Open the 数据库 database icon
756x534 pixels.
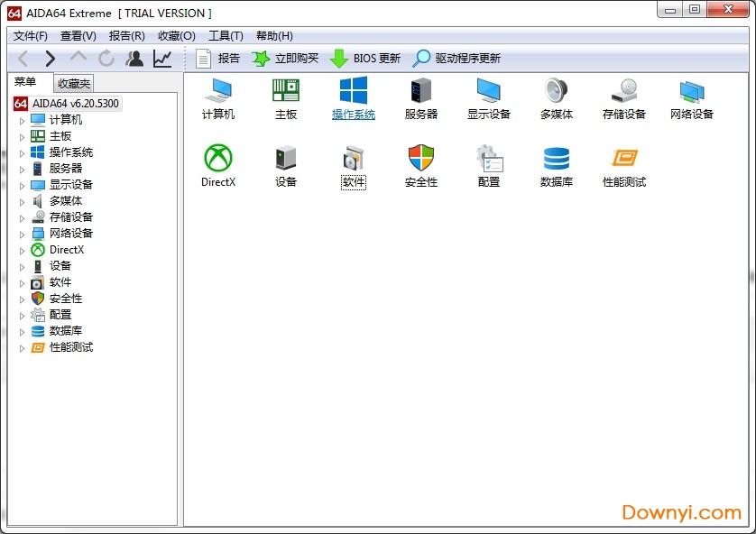(557, 159)
